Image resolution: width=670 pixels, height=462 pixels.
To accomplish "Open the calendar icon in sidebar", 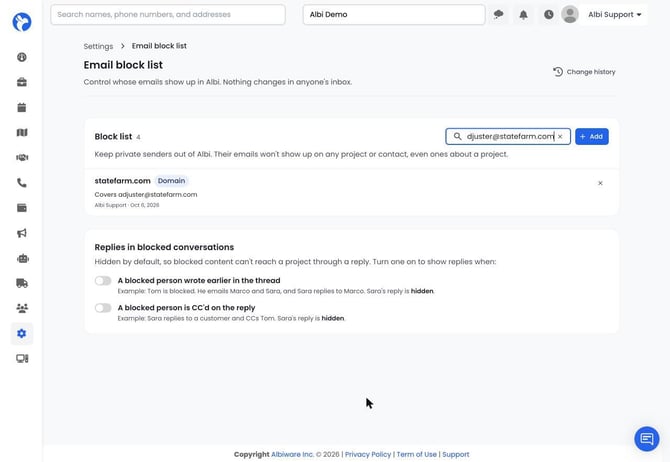I will [x=22, y=107].
